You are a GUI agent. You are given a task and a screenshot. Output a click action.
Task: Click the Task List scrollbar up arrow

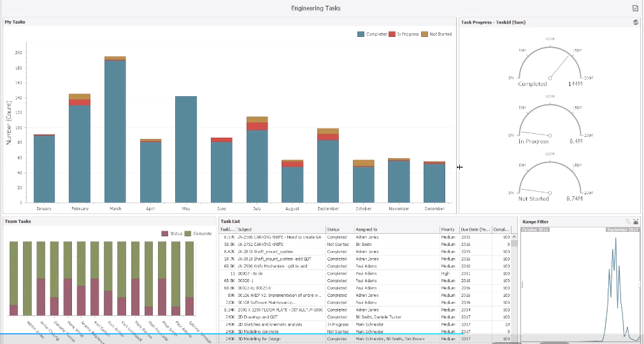pyautogui.click(x=514, y=237)
